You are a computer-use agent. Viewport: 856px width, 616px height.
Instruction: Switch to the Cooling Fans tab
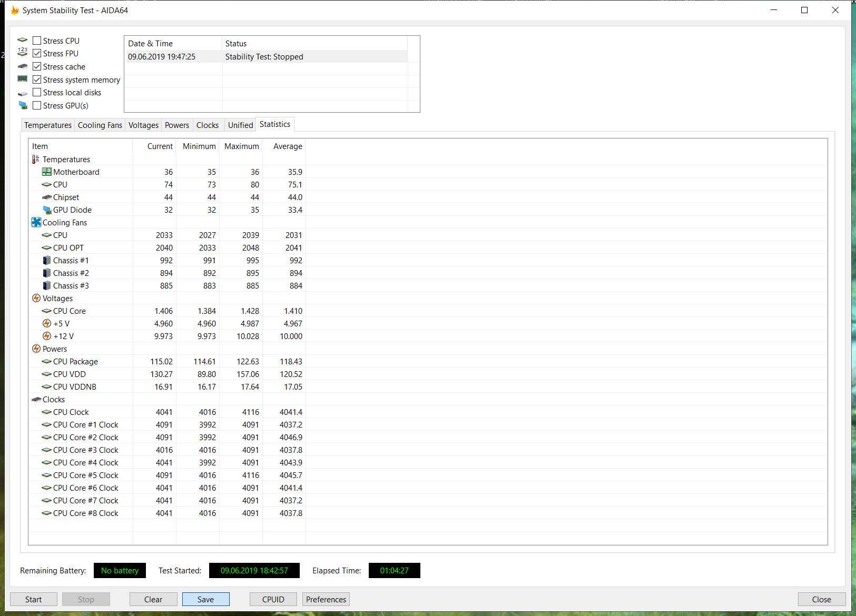coord(100,125)
